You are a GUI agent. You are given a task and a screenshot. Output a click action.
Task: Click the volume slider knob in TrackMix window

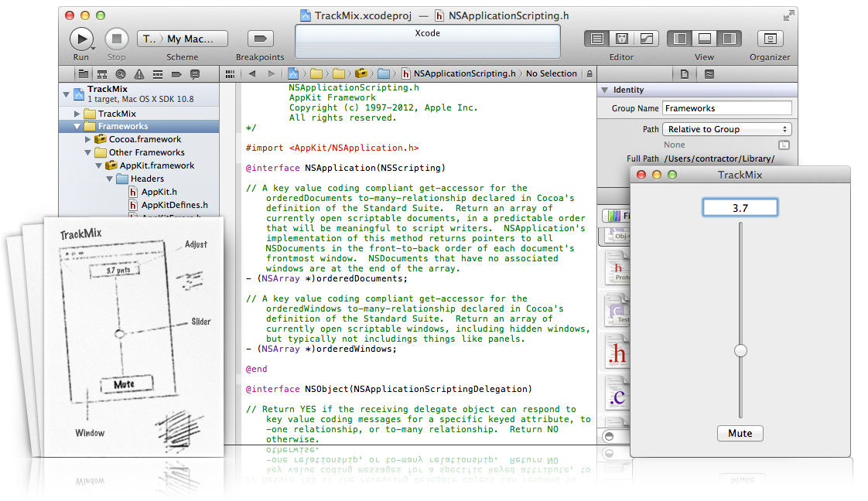click(740, 350)
